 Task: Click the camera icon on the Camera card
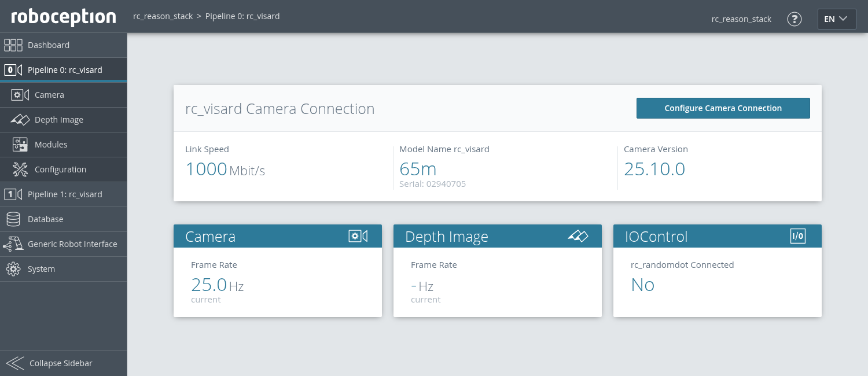pos(358,236)
